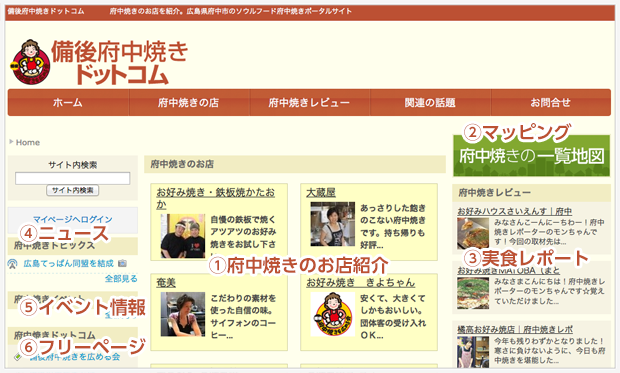Open the 府中焼きの店 menu tab
The image size is (620, 373).
pos(189,103)
